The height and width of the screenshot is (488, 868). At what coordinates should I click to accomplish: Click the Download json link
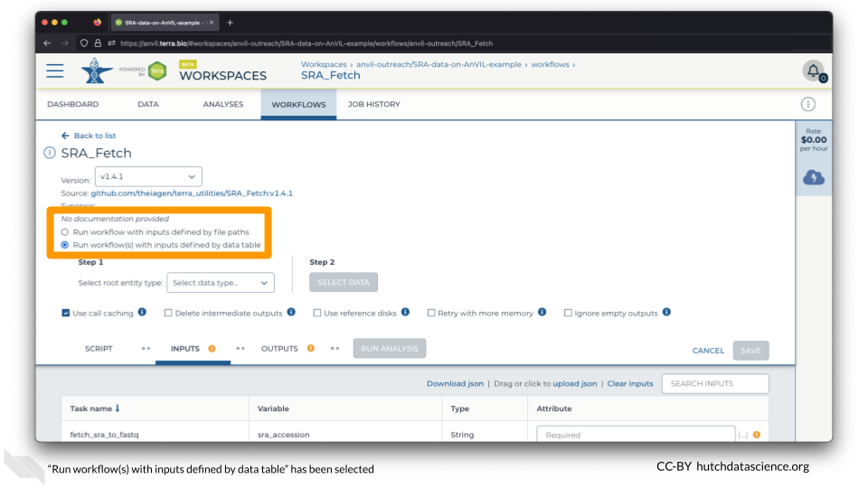click(455, 383)
